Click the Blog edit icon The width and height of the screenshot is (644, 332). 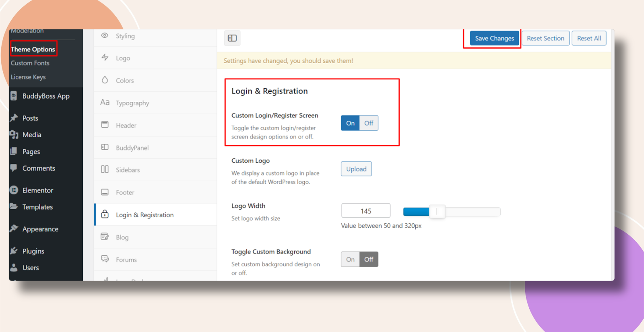point(105,237)
